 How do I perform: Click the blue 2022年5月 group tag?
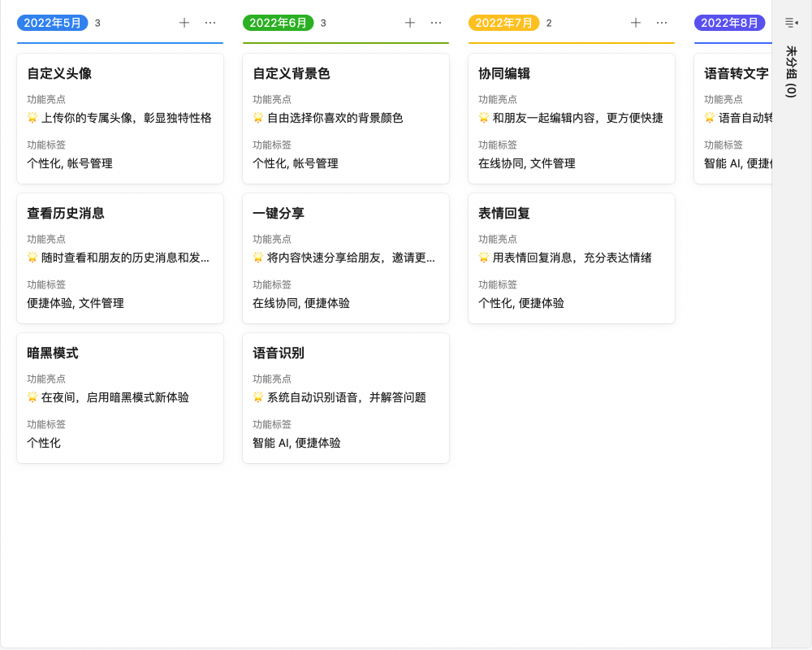[52, 23]
